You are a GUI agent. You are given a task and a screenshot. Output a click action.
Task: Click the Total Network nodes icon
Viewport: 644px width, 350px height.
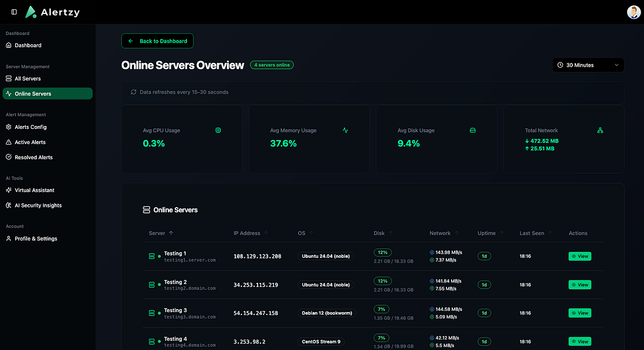[600, 131]
